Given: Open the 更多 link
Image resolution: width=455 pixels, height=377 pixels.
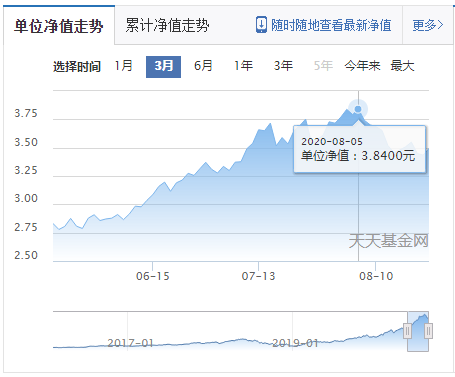Looking at the screenshot, I should pos(428,25).
